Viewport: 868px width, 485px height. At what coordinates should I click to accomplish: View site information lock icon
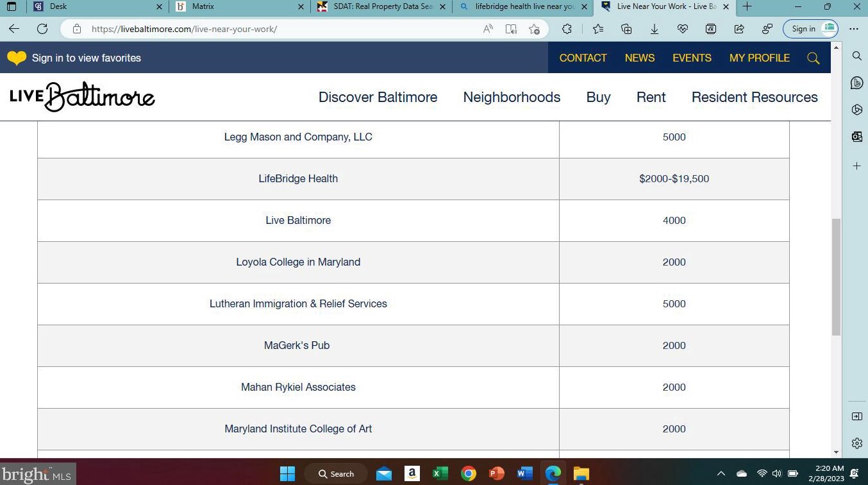(x=77, y=29)
